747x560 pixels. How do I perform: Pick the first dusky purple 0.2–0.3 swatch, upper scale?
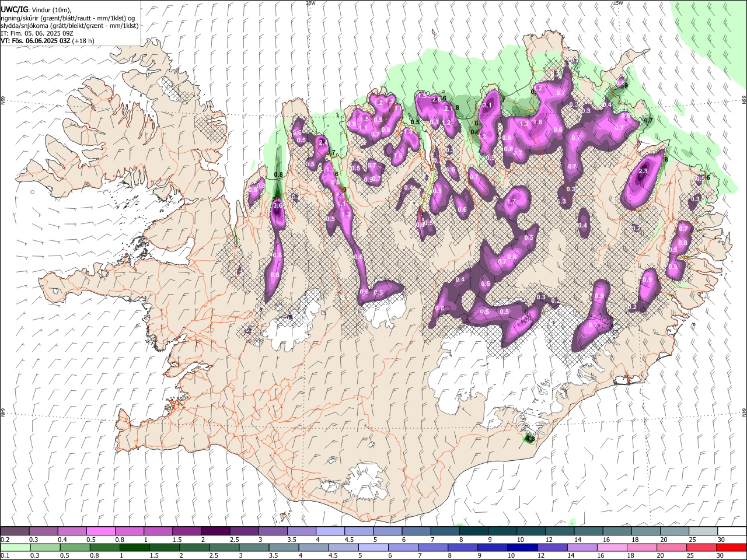pos(15,531)
